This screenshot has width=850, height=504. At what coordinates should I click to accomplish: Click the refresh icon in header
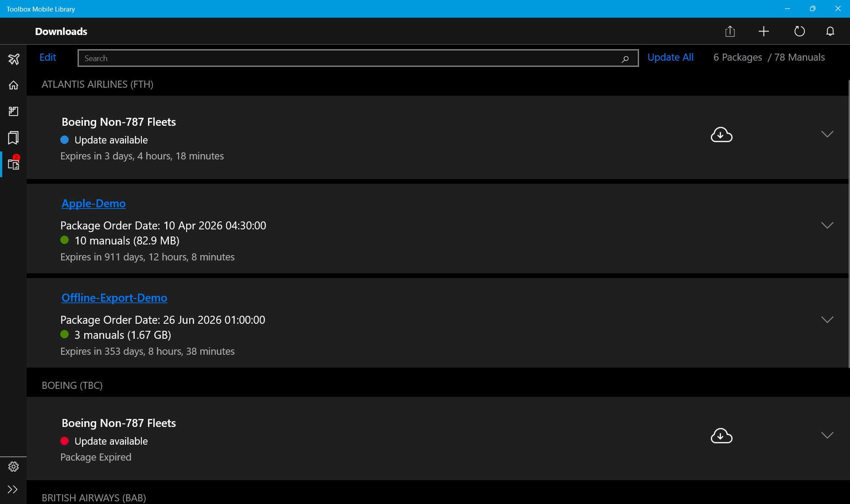point(799,31)
